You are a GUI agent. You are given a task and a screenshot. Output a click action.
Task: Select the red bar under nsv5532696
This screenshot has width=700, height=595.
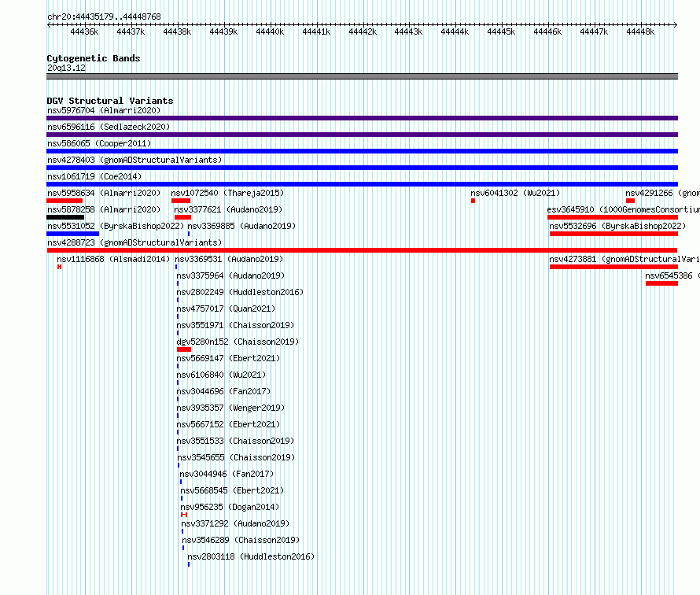613,234
